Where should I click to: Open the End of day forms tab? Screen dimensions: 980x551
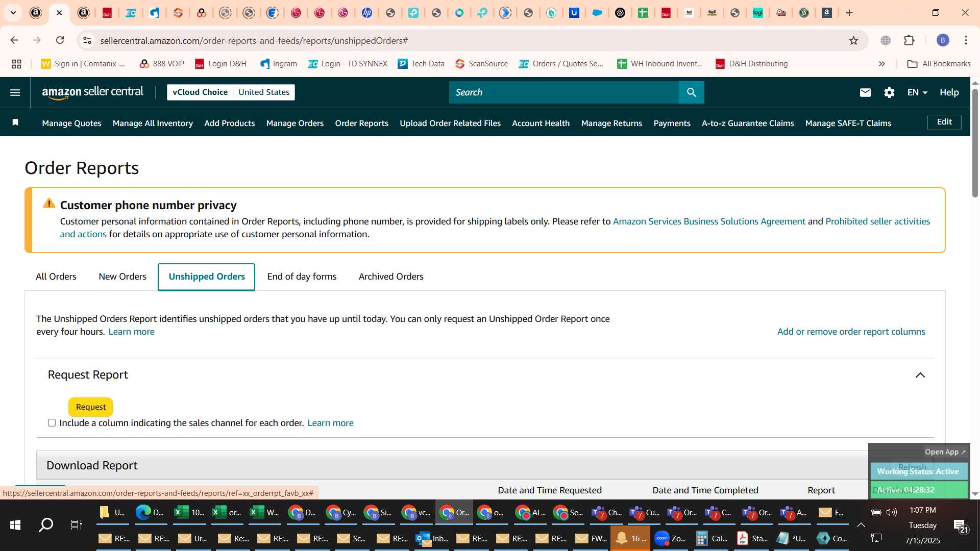[302, 277]
